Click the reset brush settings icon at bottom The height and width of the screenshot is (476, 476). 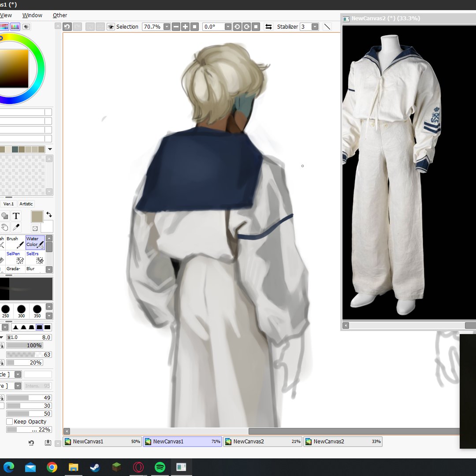pos(31,443)
